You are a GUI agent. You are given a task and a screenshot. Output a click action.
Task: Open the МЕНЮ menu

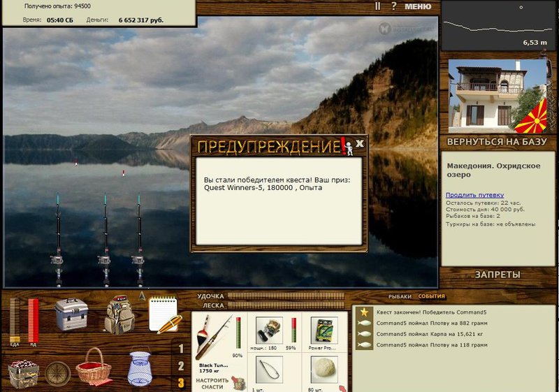pyautogui.click(x=418, y=6)
